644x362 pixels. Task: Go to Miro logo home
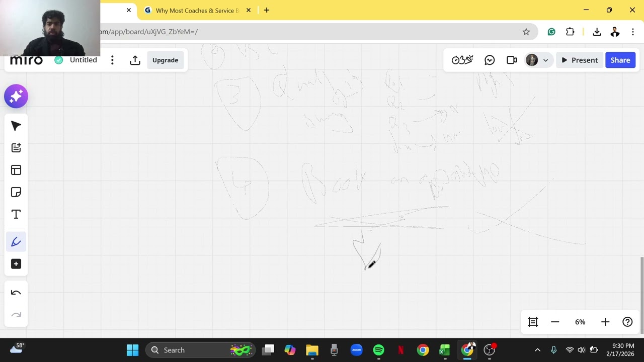point(26,60)
